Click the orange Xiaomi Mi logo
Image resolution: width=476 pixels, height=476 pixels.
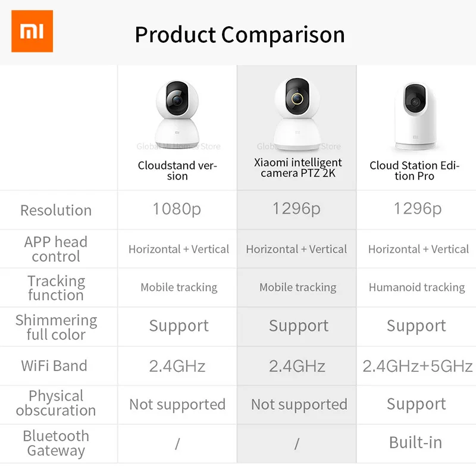pyautogui.click(x=32, y=32)
